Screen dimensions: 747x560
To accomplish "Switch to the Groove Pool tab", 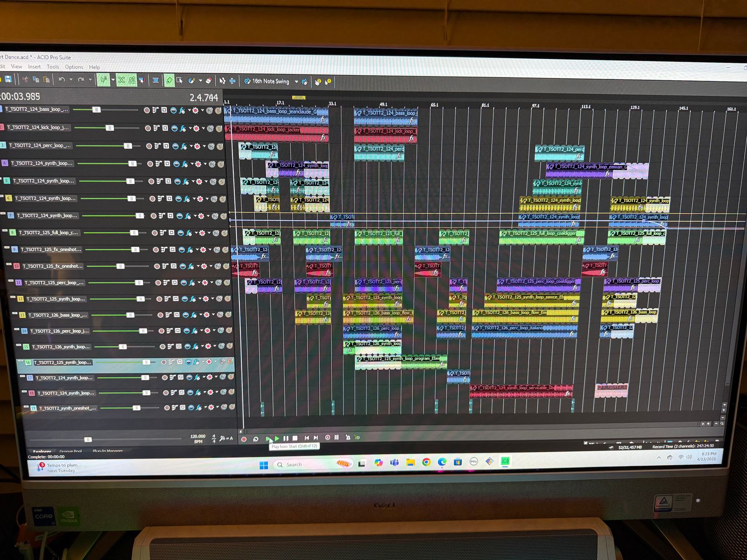I will (70, 451).
